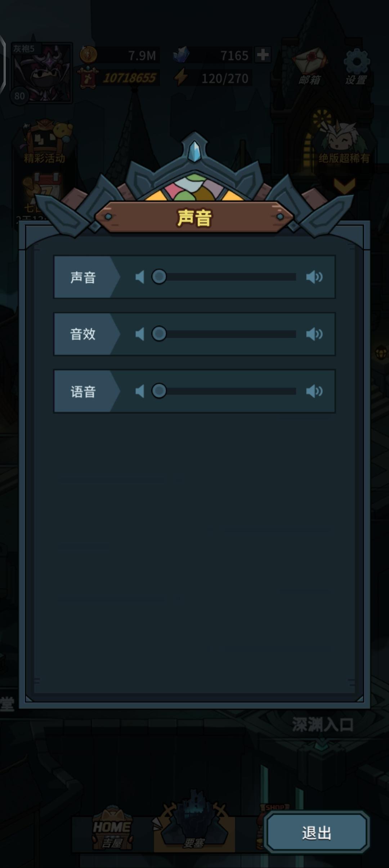Click the loud speaker icon in 音效 row
The width and height of the screenshot is (389, 868).
pyautogui.click(x=314, y=334)
